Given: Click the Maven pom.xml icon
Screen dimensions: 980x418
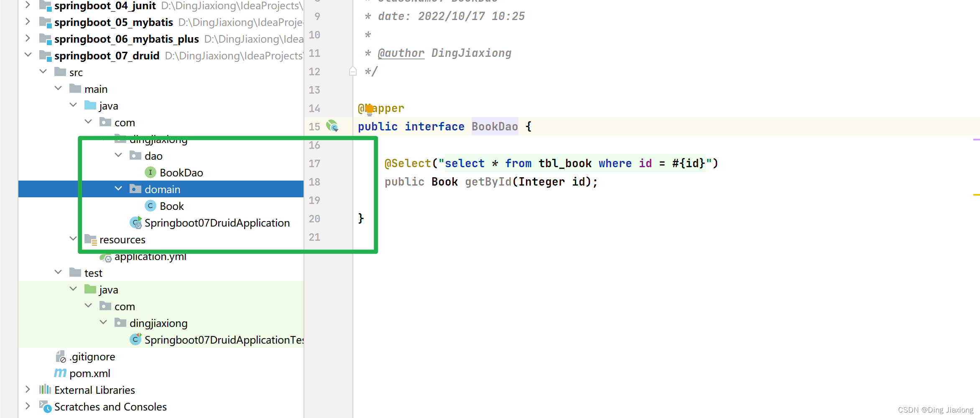Looking at the screenshot, I should [x=60, y=372].
